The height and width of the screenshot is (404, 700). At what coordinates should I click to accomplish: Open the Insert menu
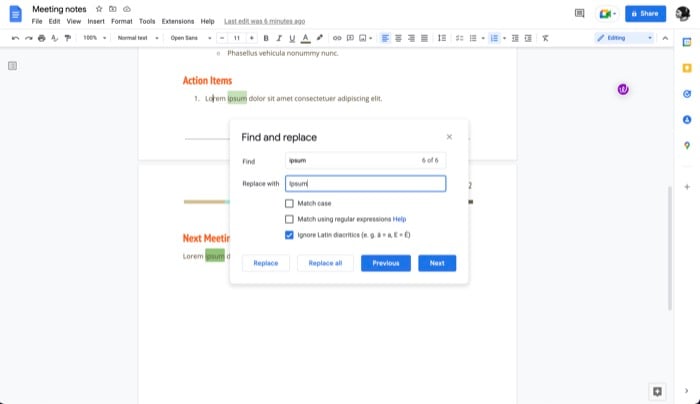[x=96, y=21]
